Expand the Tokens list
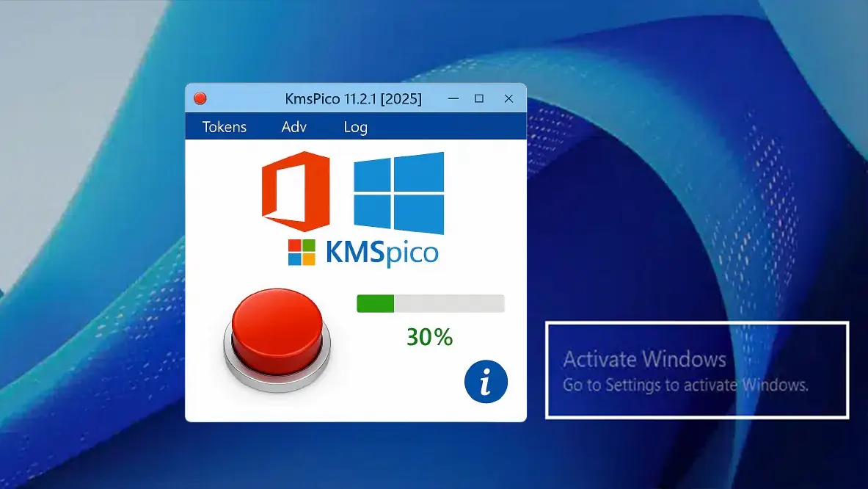Screen dimensions: 868x489 click(224, 126)
